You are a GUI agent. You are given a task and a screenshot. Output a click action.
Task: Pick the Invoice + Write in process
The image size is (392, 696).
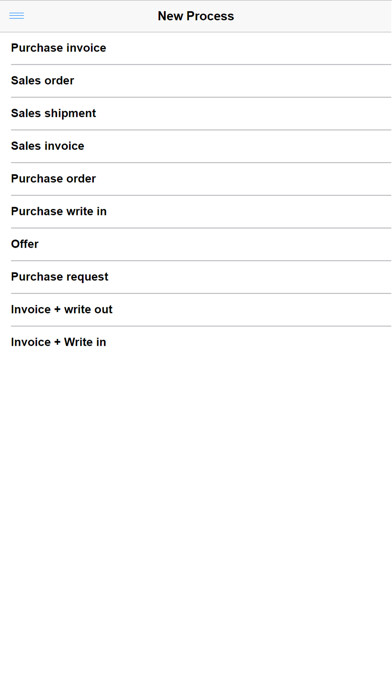click(196, 342)
